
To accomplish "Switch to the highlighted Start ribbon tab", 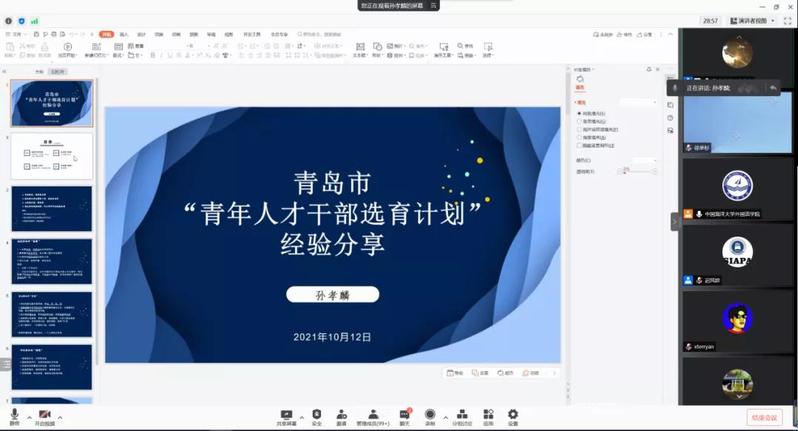I will (x=106, y=34).
